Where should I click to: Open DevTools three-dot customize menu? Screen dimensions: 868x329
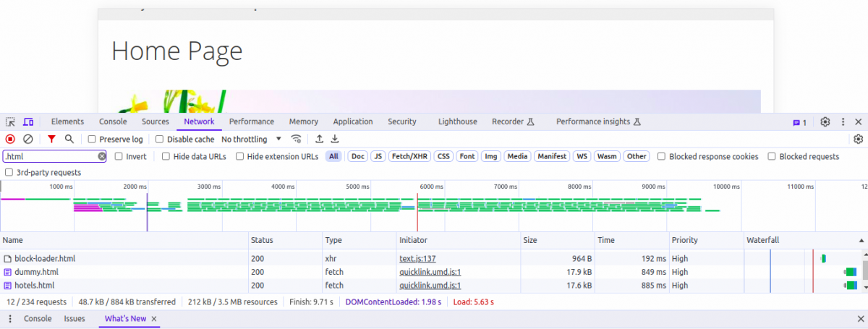pos(843,121)
